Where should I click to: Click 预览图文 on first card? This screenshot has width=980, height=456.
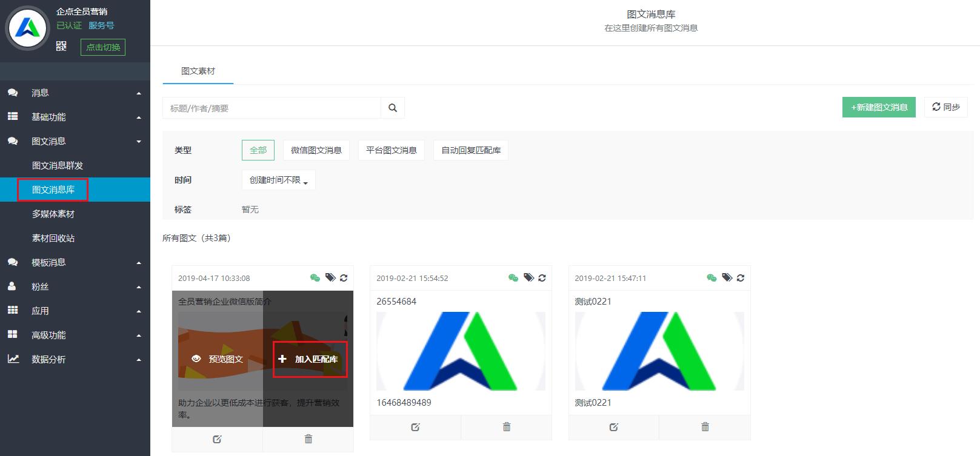point(218,359)
